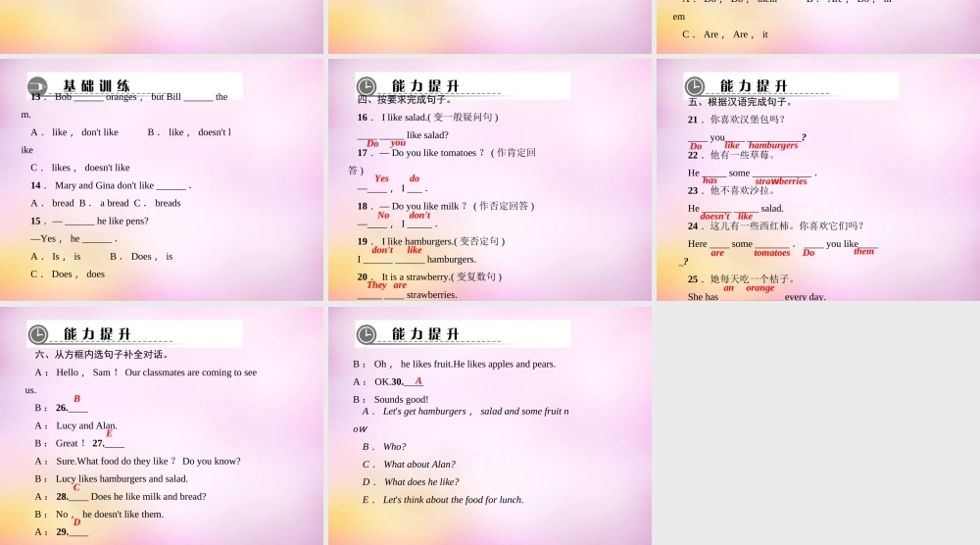Open the slide listing answer options A to E
This screenshot has width=980, height=545.
490,425
